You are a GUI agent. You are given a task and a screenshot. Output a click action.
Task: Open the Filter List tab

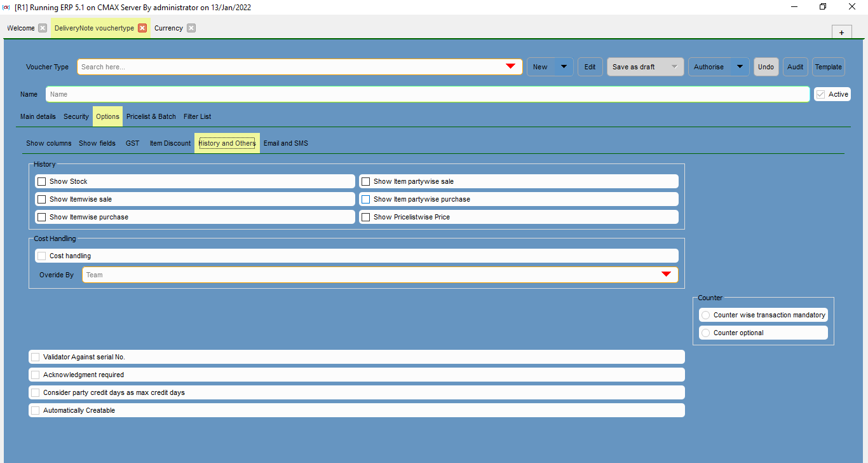click(x=198, y=116)
